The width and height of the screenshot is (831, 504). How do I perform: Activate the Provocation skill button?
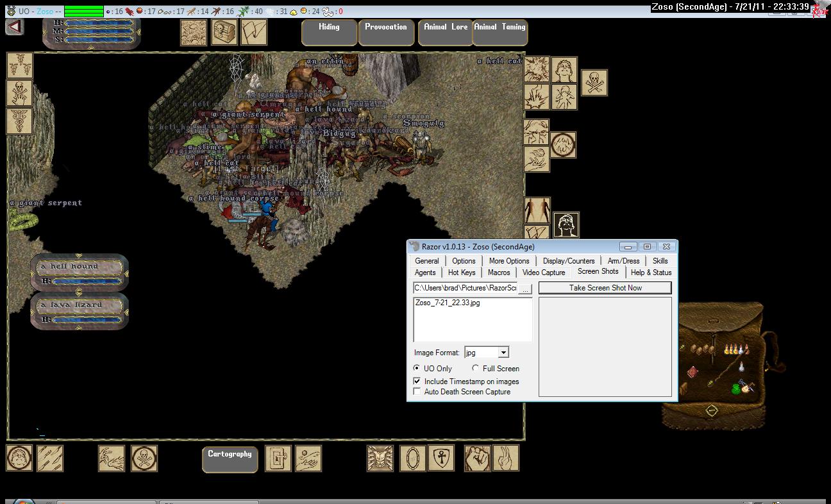click(386, 32)
